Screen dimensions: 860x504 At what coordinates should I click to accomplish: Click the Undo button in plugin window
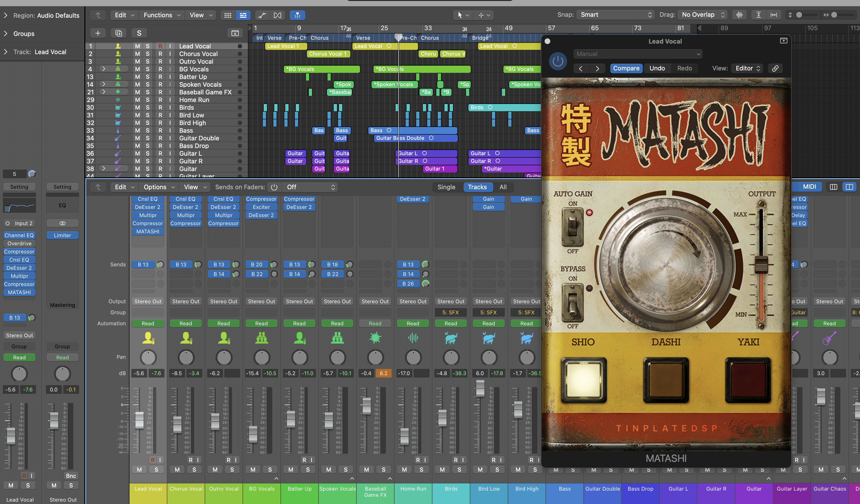click(657, 68)
